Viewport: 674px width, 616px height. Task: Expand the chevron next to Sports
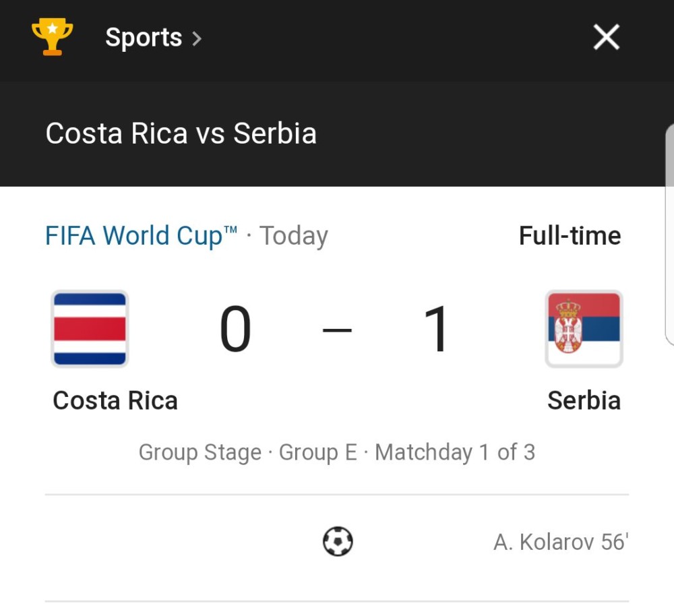196,38
